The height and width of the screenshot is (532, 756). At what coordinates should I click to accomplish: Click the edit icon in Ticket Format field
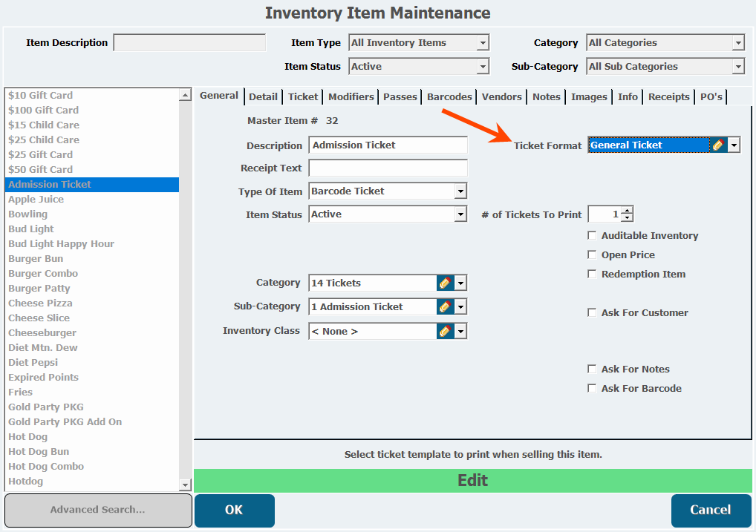pyautogui.click(x=717, y=145)
